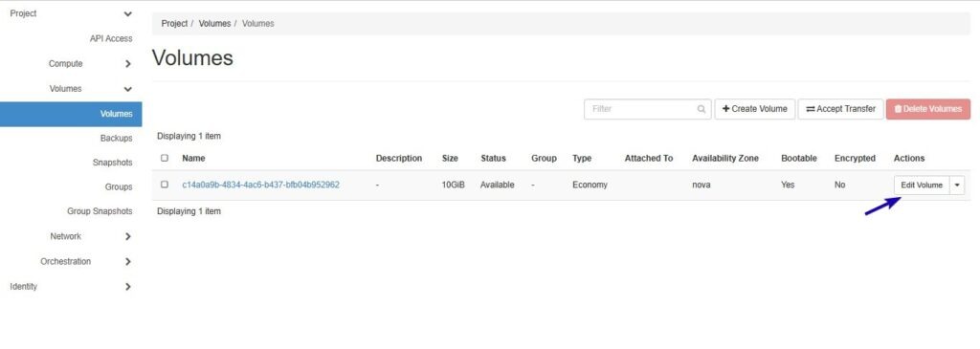Expand the Orchestration section chevron
Screen dimensions: 980x349
tap(127, 262)
